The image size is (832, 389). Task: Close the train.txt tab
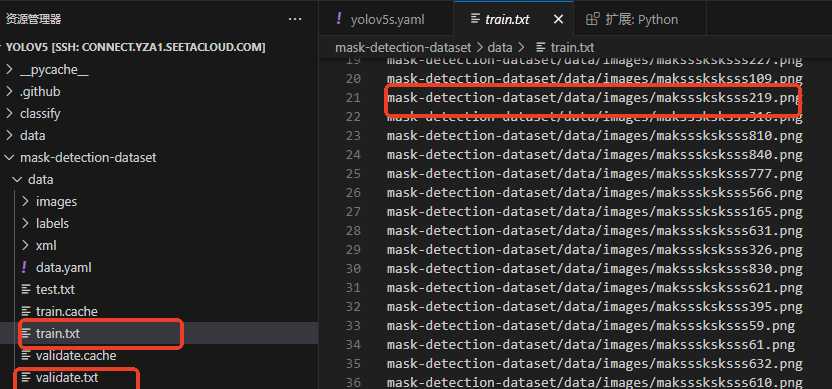pos(558,20)
